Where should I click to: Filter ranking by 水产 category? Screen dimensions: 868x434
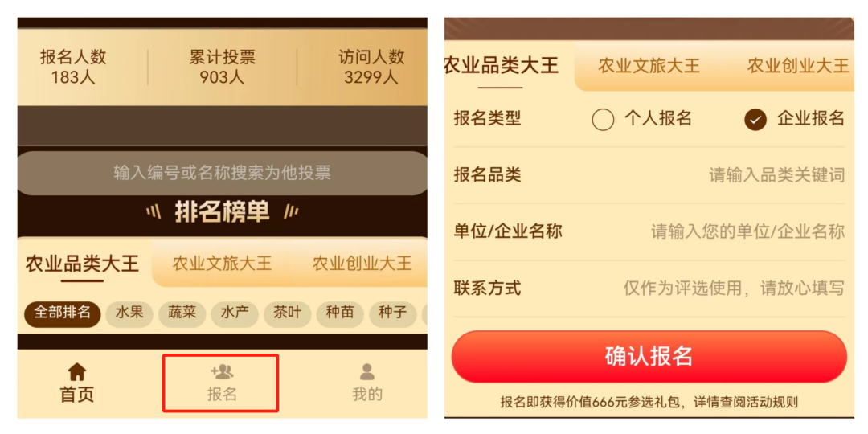[x=235, y=313]
